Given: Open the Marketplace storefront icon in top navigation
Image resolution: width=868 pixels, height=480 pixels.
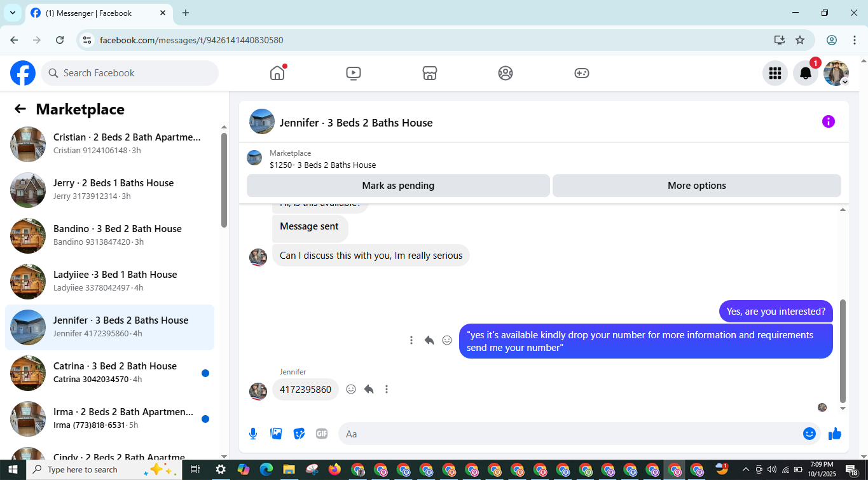Looking at the screenshot, I should click(430, 73).
